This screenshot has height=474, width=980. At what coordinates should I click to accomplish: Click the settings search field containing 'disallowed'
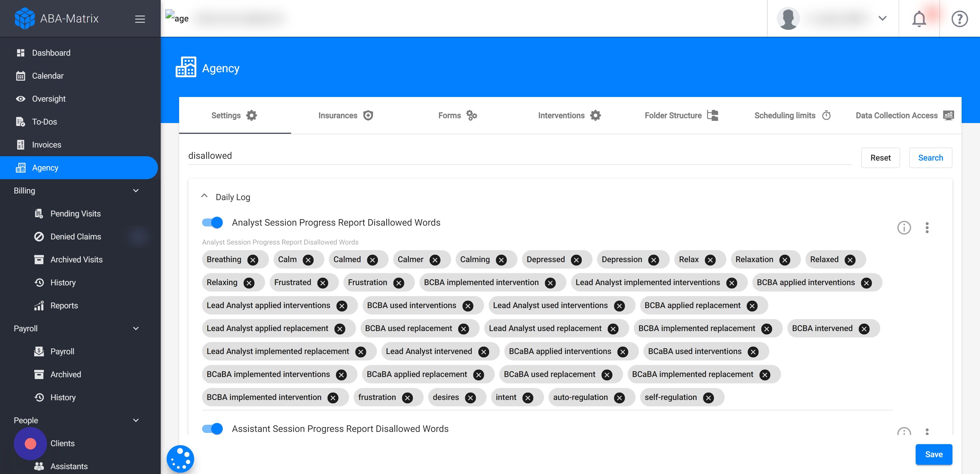click(519, 156)
